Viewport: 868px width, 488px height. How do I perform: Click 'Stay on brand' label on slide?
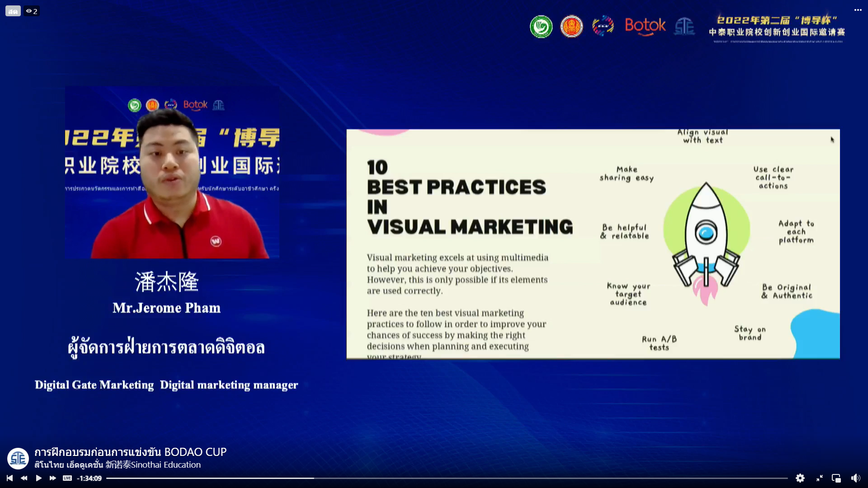coord(750,333)
